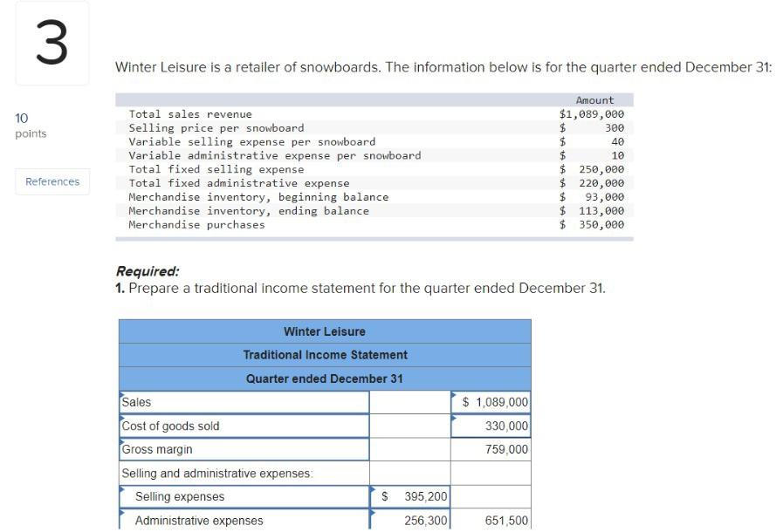
Task: Select the Sales label cell
Action: 244,402
